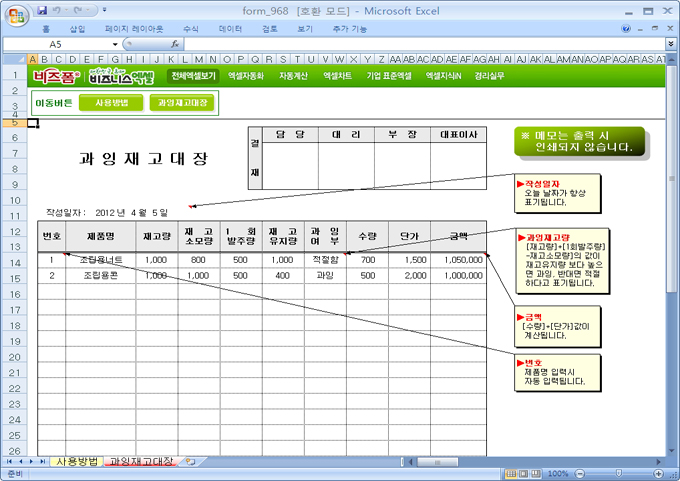Click the insert new worksheet tab icon
Screen dimensions: 680x481
point(190,461)
